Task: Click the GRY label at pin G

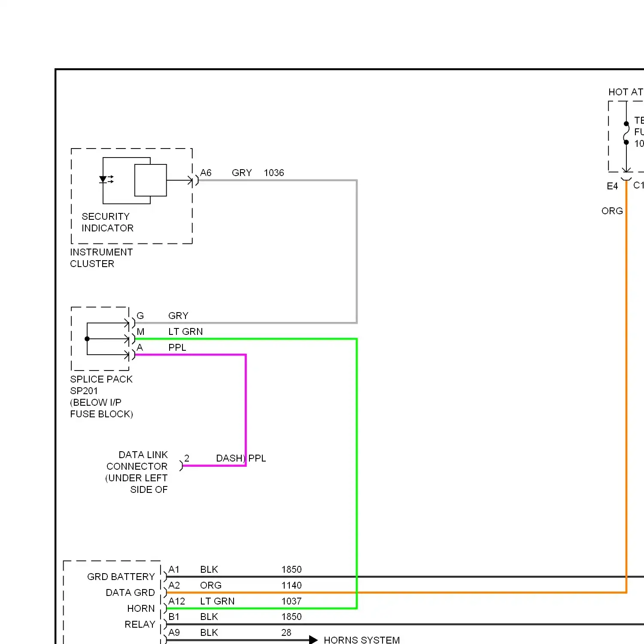Action: point(178,316)
